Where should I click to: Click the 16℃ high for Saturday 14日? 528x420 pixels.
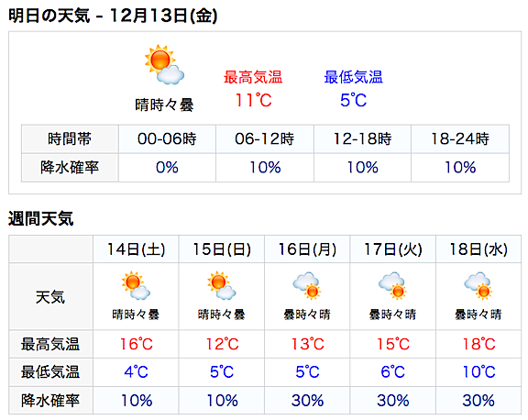point(136,344)
